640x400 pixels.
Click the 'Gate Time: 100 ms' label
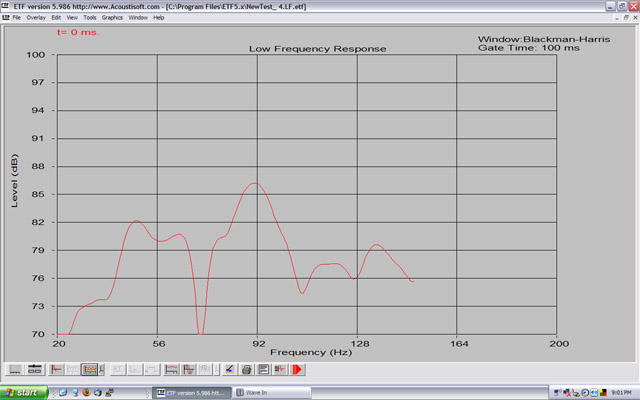coord(529,48)
